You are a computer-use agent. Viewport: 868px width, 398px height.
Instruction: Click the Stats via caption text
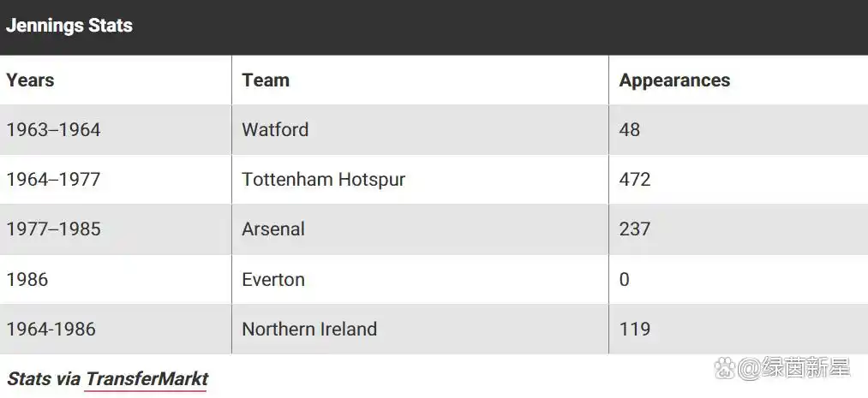tap(45, 379)
